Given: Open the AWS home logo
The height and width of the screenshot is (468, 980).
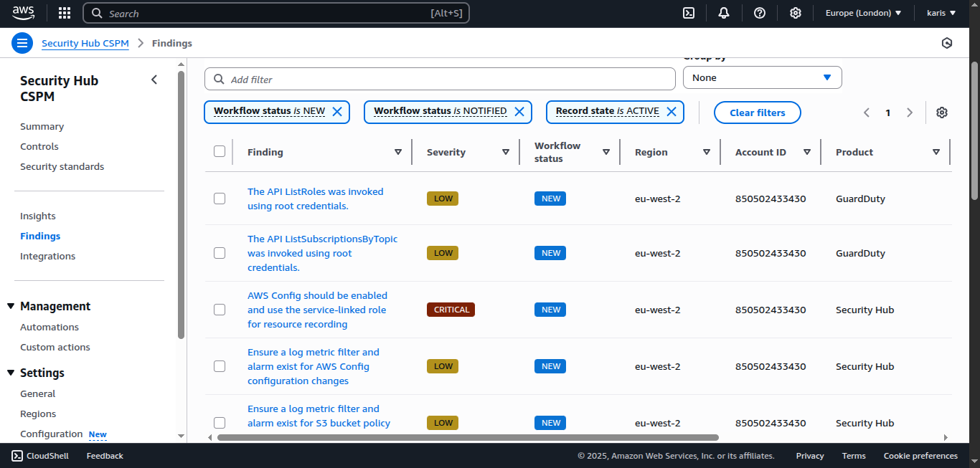Looking at the screenshot, I should coord(23,13).
